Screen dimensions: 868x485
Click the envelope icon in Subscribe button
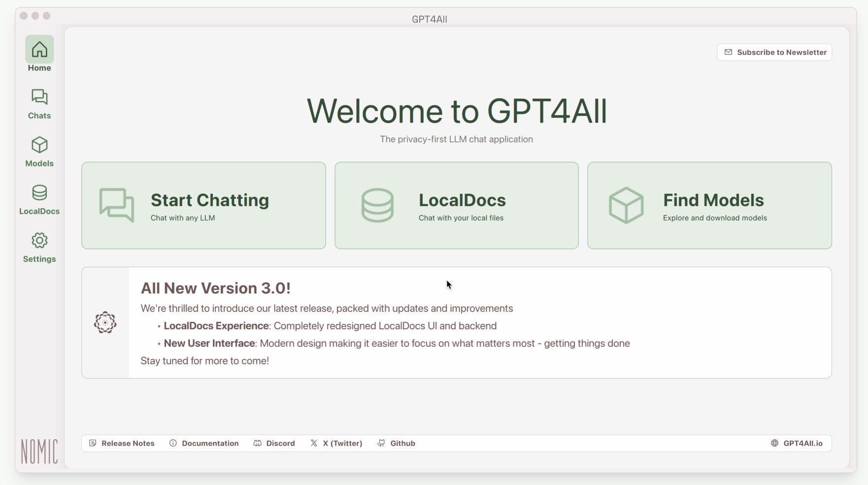point(728,52)
